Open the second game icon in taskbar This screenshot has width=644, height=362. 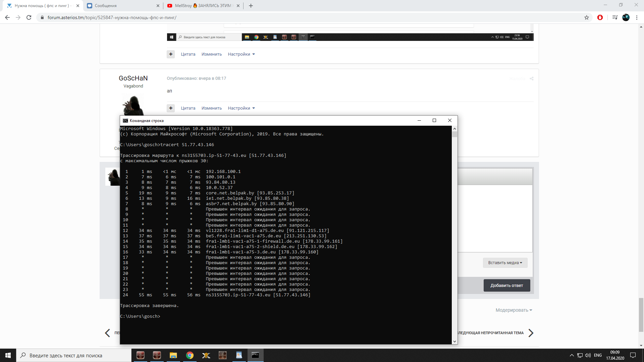click(x=157, y=355)
